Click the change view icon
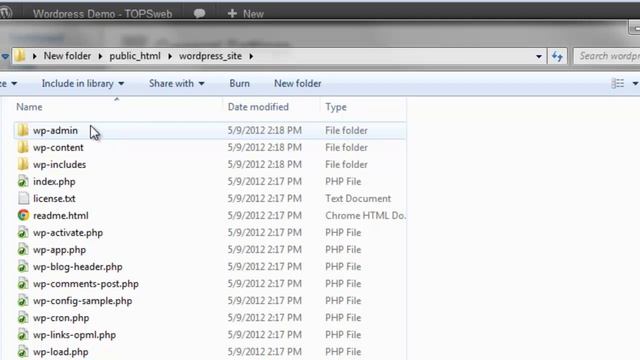640x360 pixels. [618, 83]
